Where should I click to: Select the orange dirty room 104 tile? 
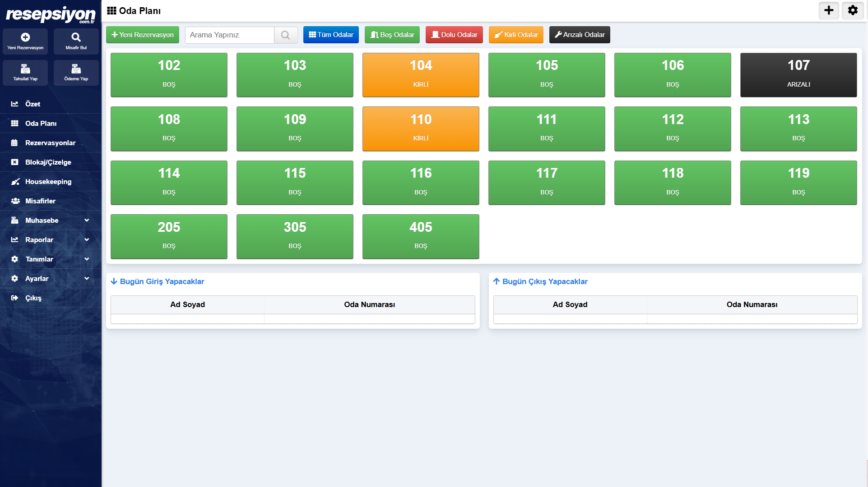421,75
